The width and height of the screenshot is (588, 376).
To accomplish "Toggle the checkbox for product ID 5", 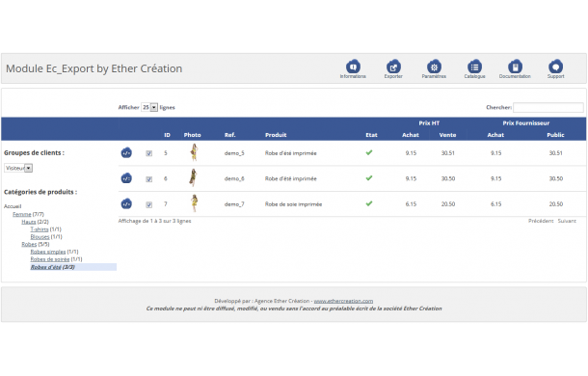I will pyautogui.click(x=148, y=153).
